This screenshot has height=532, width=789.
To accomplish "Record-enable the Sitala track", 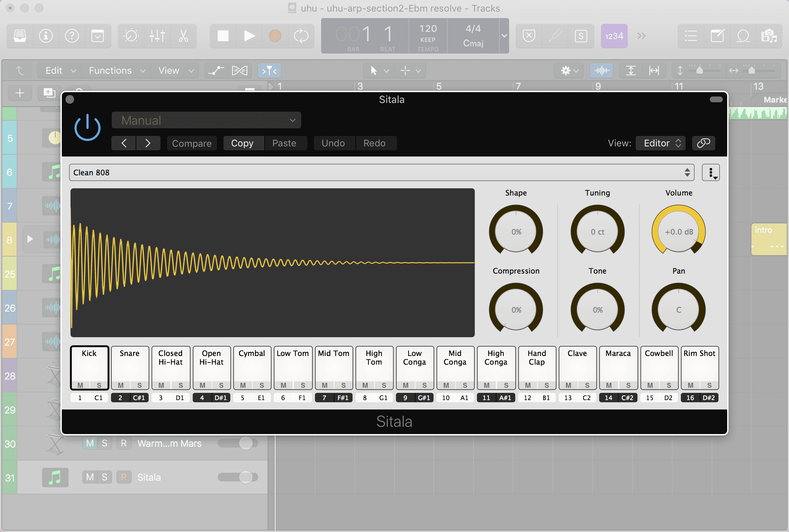I will click(124, 477).
